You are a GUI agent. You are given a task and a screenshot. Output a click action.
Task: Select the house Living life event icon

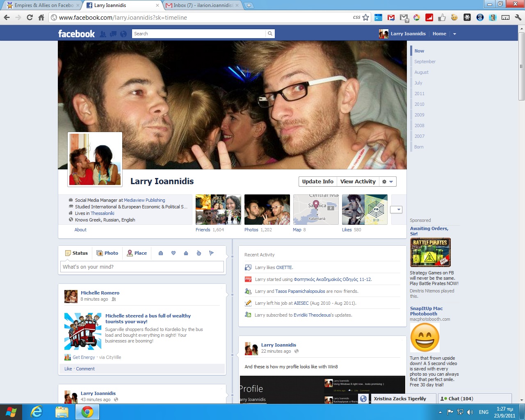pos(186,253)
